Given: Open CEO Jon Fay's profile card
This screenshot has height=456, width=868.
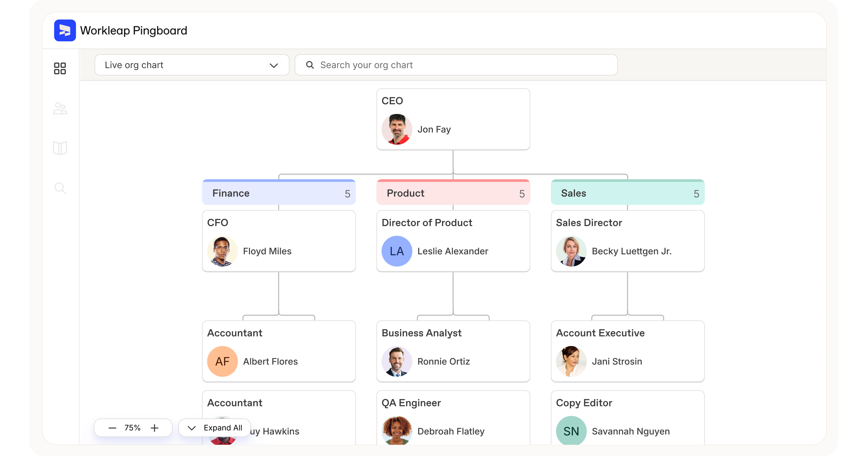Looking at the screenshot, I should click(453, 119).
